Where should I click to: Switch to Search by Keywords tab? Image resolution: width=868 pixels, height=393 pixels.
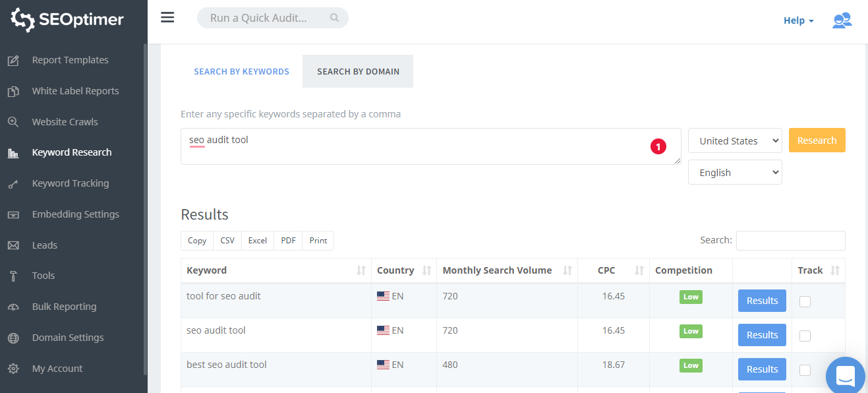pos(241,71)
